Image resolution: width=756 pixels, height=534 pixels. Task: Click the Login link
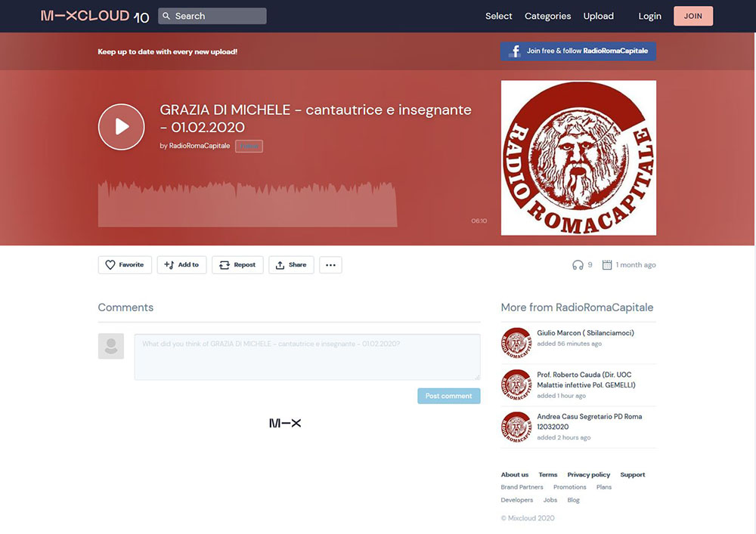649,16
